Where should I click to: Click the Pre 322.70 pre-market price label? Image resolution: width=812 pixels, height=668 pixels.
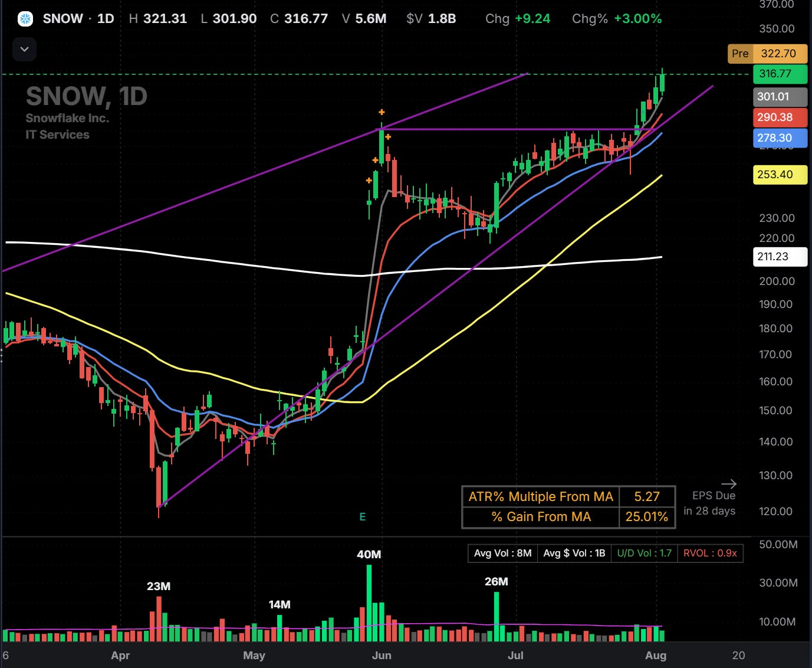pyautogui.click(x=767, y=54)
